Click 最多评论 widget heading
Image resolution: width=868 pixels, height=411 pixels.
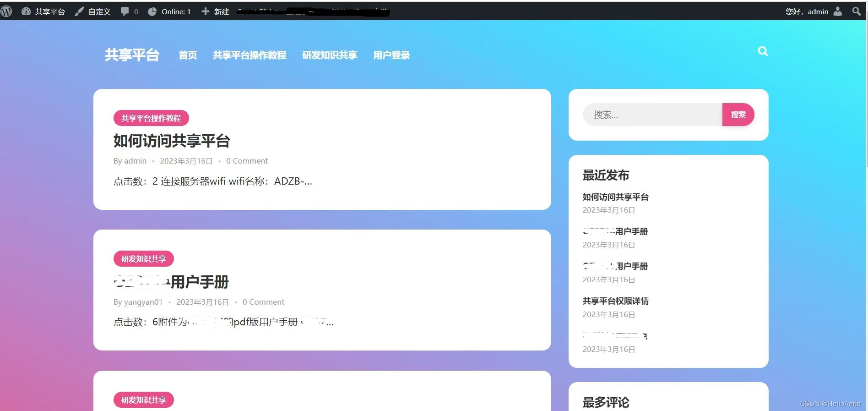click(x=606, y=402)
